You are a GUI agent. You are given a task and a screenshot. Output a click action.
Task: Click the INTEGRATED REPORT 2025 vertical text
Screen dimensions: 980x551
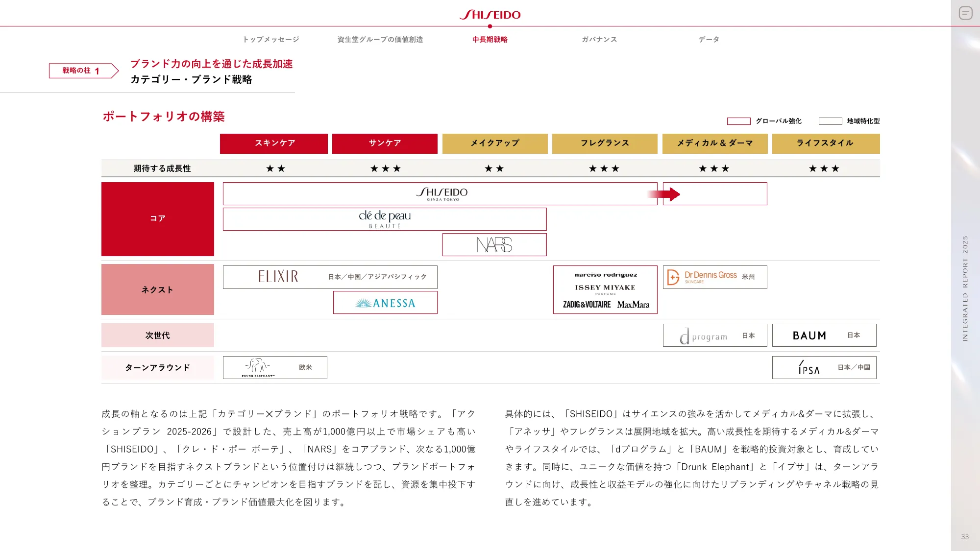965,288
